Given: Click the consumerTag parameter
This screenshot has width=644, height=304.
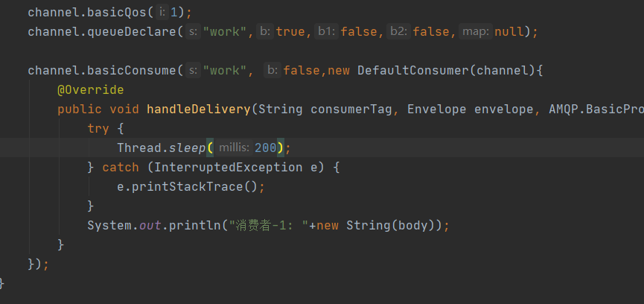Looking at the screenshot, I should tap(351, 110).
